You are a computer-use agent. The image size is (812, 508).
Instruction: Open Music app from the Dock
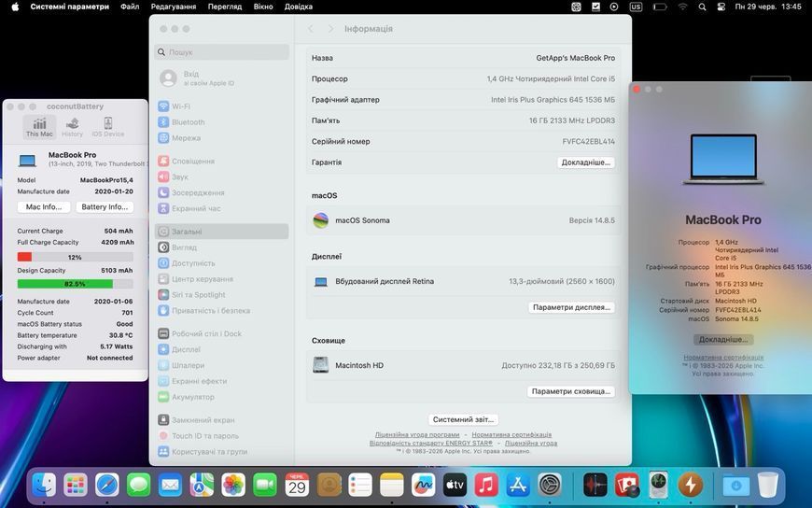click(486, 486)
